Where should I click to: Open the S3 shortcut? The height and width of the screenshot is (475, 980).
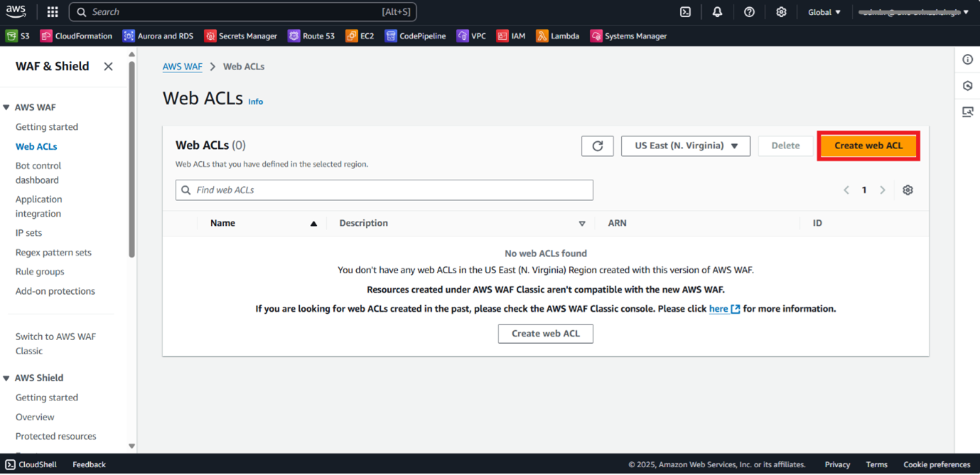point(18,36)
